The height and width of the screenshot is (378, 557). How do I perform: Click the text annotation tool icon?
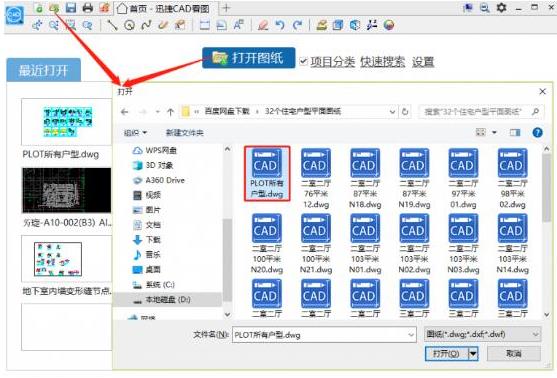click(x=238, y=25)
